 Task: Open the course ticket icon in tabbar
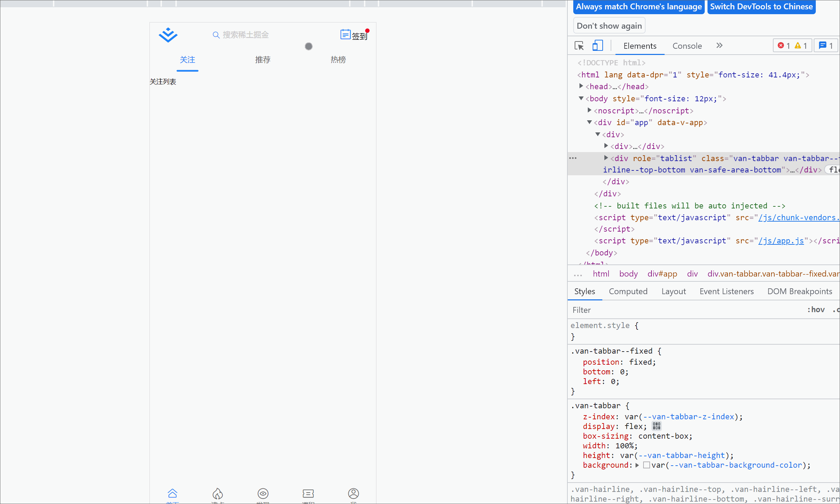click(x=308, y=493)
